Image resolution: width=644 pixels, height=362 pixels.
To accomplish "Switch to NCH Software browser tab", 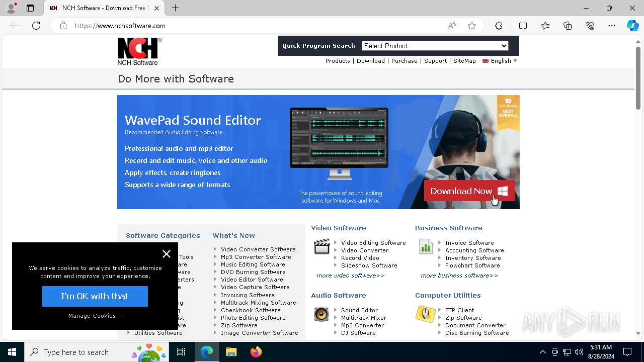I will point(104,8).
